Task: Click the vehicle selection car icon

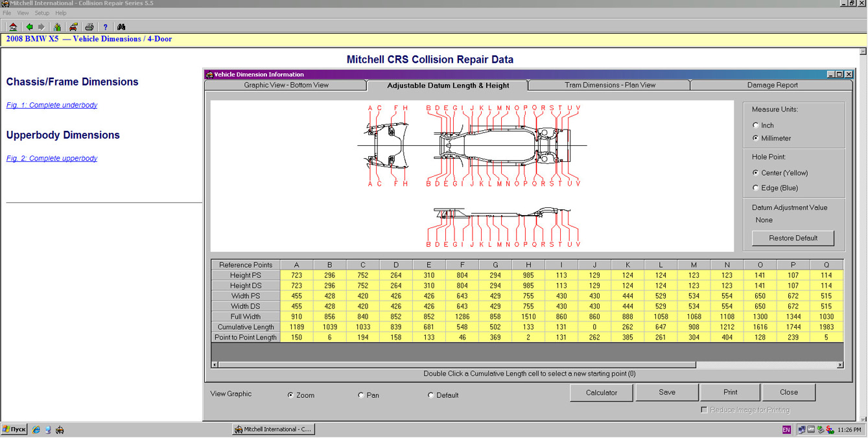Action: pos(74,27)
